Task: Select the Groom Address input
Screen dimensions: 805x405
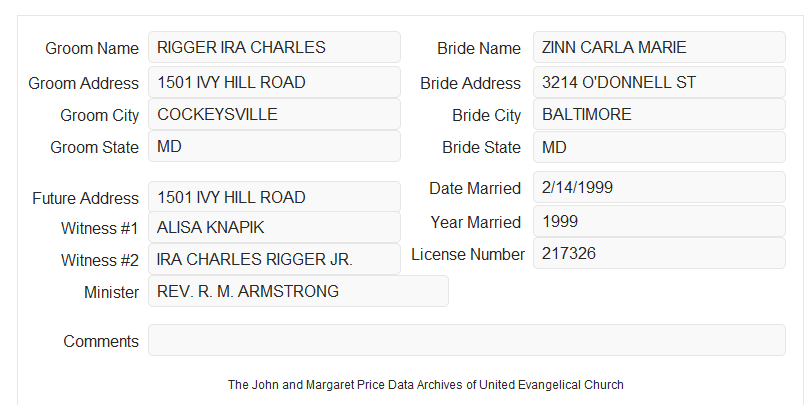Action: pyautogui.click(x=274, y=82)
